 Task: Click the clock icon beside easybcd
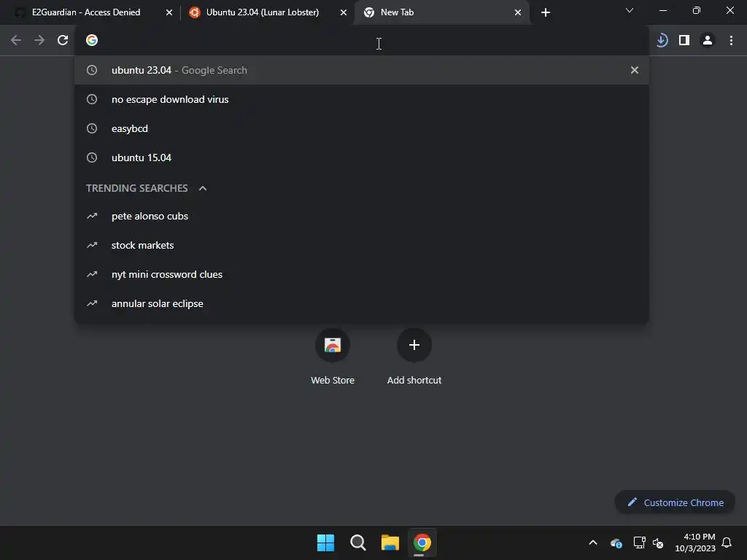point(92,128)
